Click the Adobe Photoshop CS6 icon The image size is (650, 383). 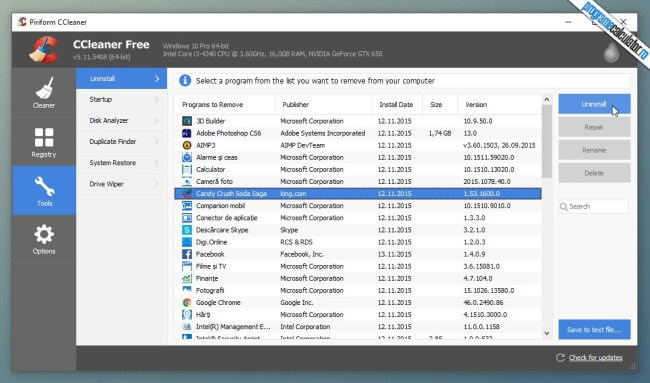pyautogui.click(x=187, y=133)
